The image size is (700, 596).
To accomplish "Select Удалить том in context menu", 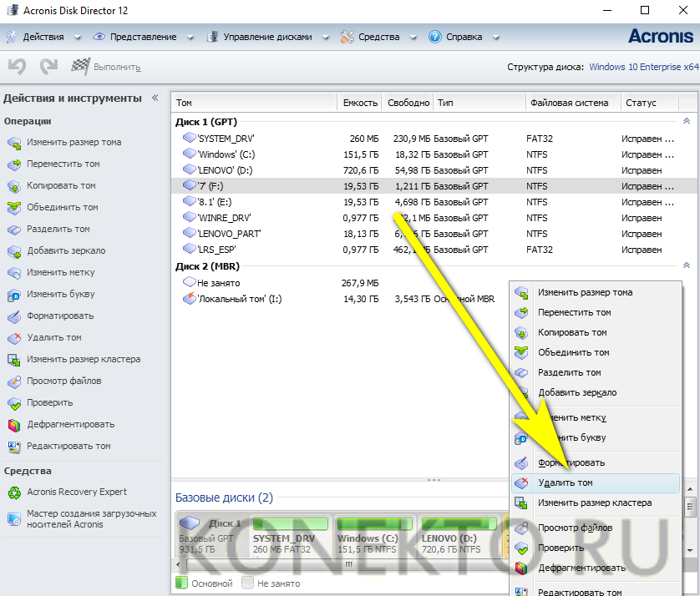I will coord(566,483).
